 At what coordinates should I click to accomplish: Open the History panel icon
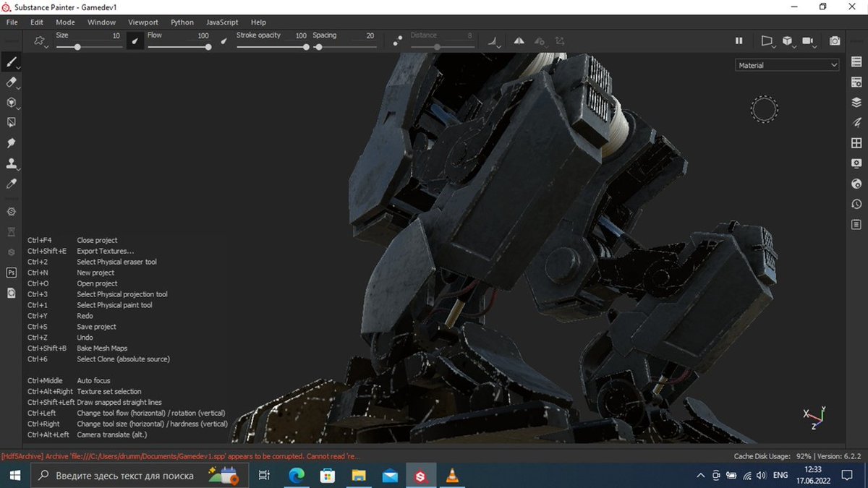pos(856,204)
